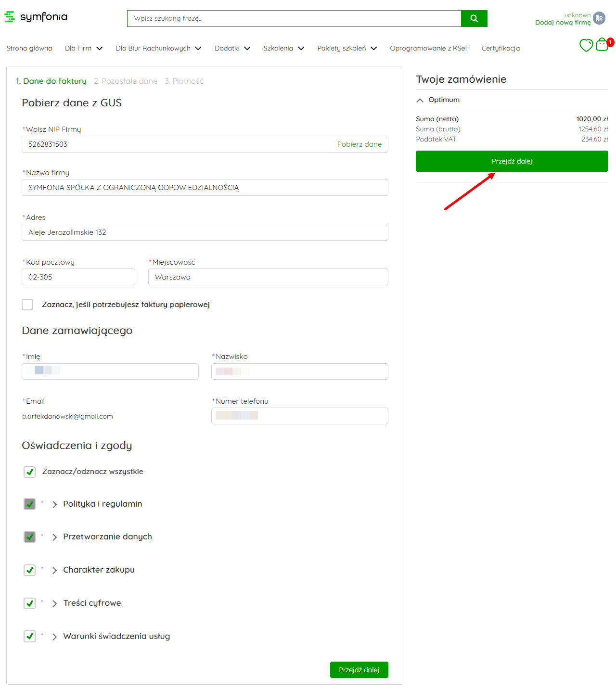
Task: Click the 1254,60 zł brutto amount
Action: pyautogui.click(x=593, y=129)
